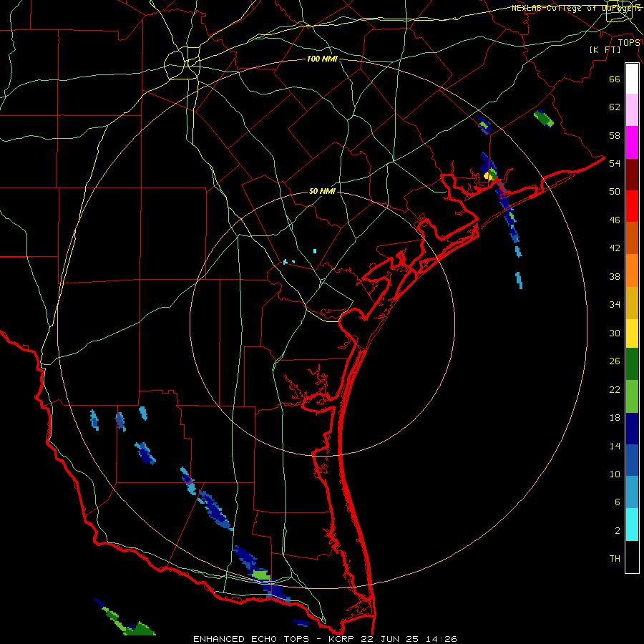Click the medium blue band between 10 and 14
This screenshot has width=644, height=644.
[x=632, y=460]
